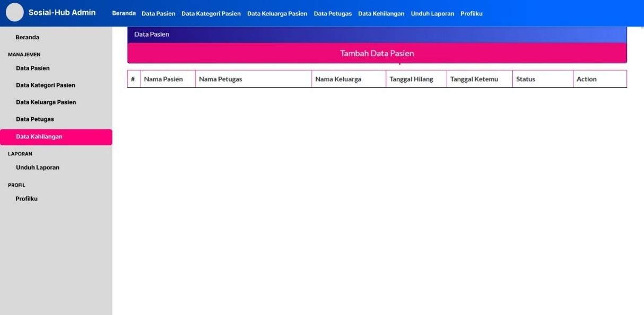
Task: Click Beranda in the sidebar
Action: 28,38
